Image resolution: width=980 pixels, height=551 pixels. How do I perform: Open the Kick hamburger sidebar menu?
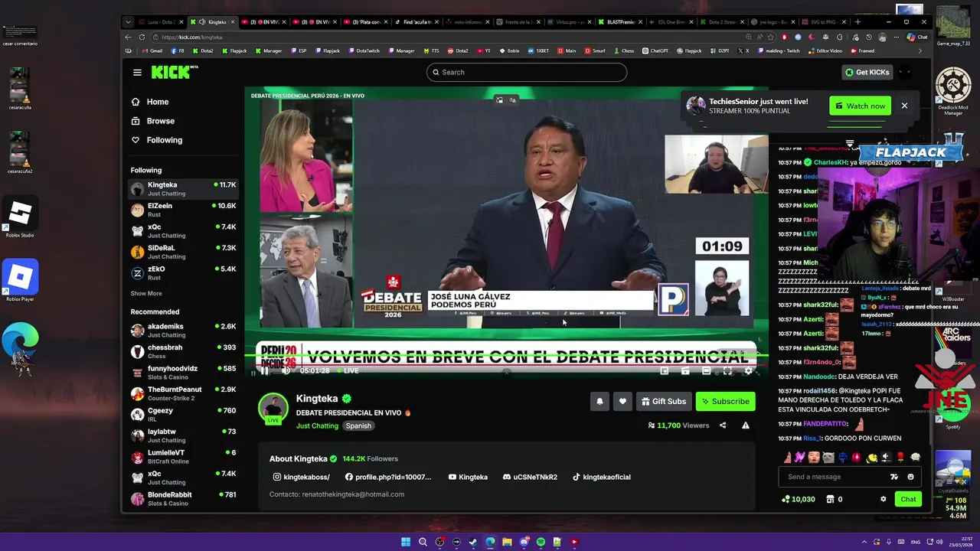pyautogui.click(x=137, y=73)
